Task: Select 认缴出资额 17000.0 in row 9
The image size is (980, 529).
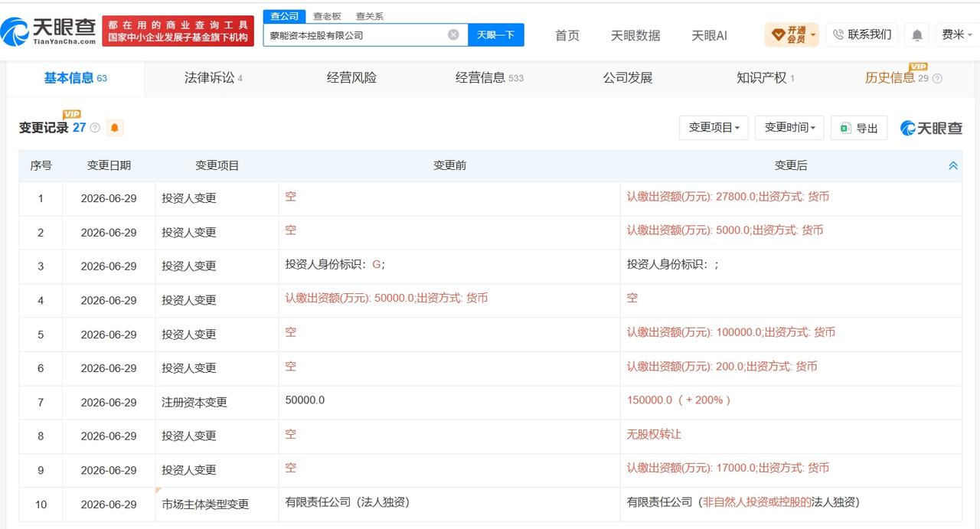Action: coord(728,468)
